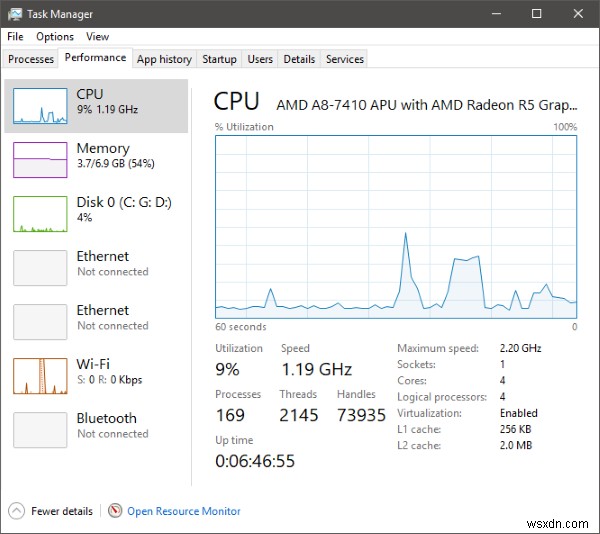Click the Fewer details label
The height and width of the screenshot is (534, 600).
(x=62, y=511)
